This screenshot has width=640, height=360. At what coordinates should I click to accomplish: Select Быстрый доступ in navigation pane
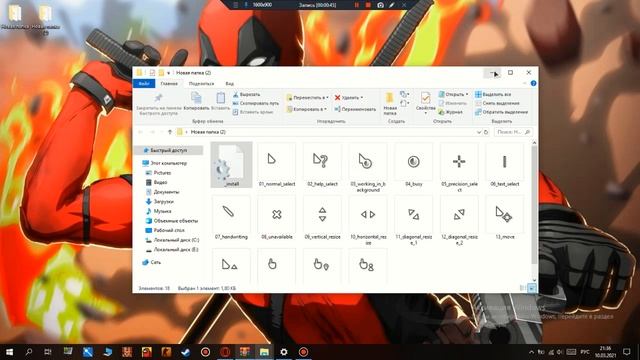pos(168,150)
